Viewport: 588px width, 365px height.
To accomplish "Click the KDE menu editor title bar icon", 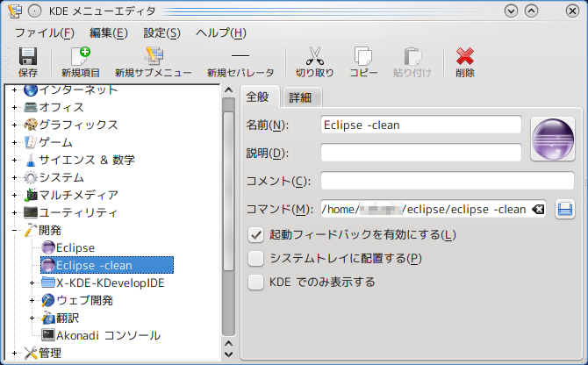I will pos(15,11).
